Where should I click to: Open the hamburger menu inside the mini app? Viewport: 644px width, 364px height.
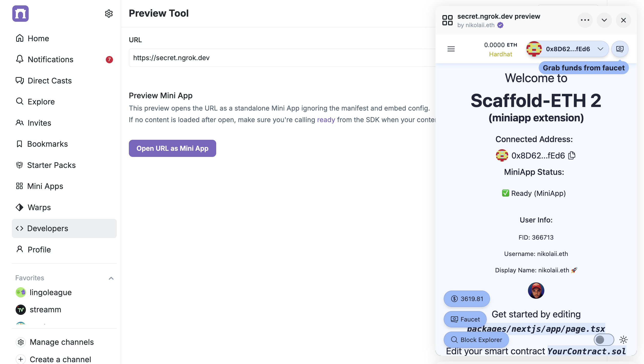[451, 49]
